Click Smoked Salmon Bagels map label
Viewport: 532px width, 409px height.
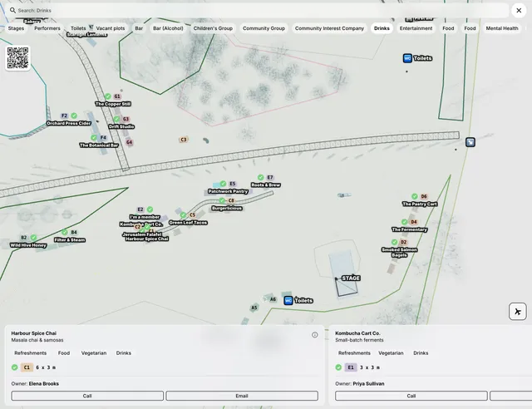[x=399, y=252]
